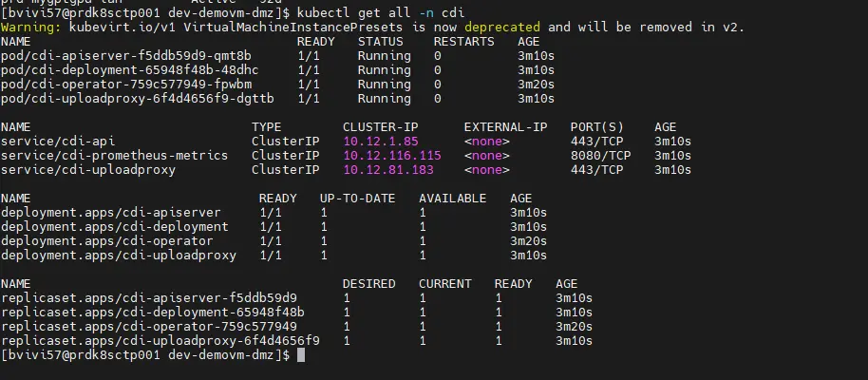Click the cluster IP 10.12.116.115
This screenshot has height=380, width=868.
(392, 156)
